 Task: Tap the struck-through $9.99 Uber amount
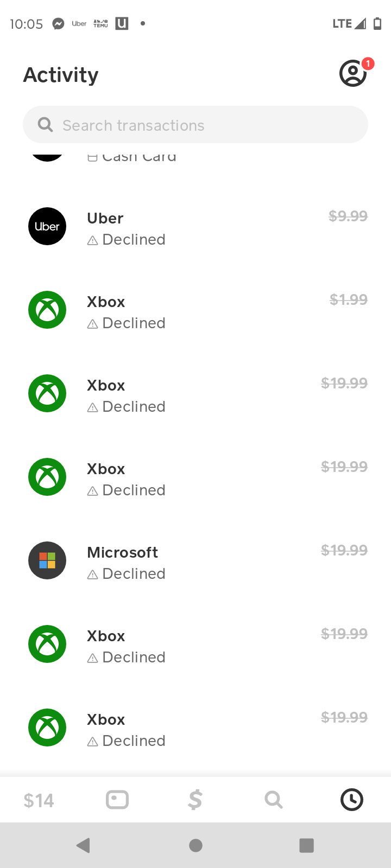tap(348, 216)
